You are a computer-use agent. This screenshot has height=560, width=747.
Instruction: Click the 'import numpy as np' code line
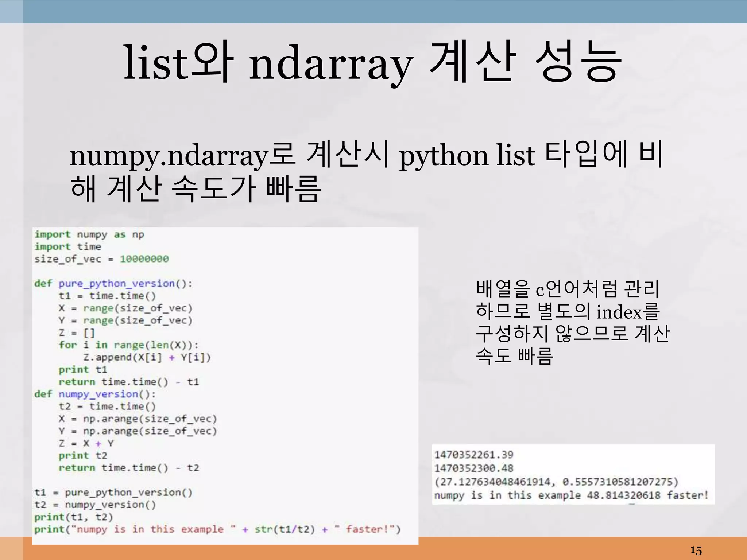click(x=89, y=234)
